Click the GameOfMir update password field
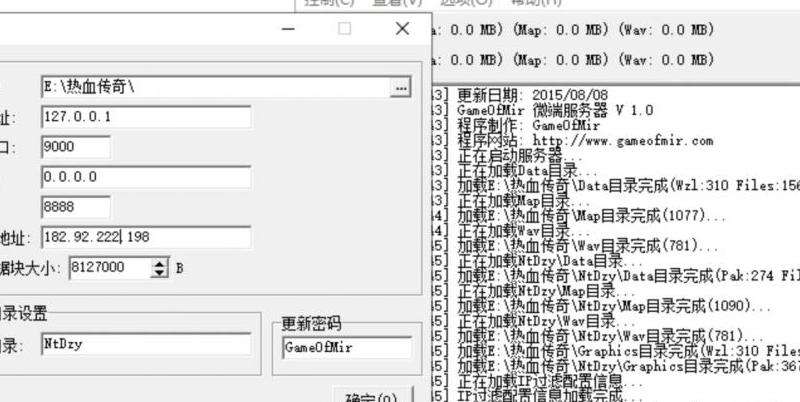Image resolution: width=800 pixels, height=402 pixels. coord(346,348)
